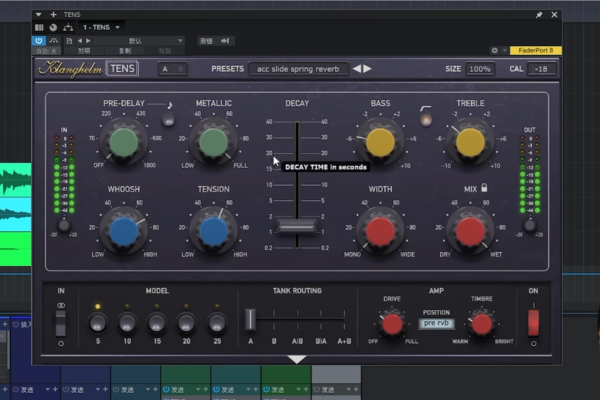
Task: Select MODEL 20 button
Action: [186, 323]
